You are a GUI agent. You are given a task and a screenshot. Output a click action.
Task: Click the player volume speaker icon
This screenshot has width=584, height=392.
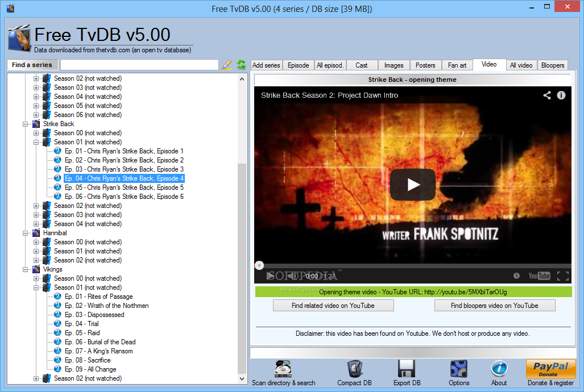293,276
